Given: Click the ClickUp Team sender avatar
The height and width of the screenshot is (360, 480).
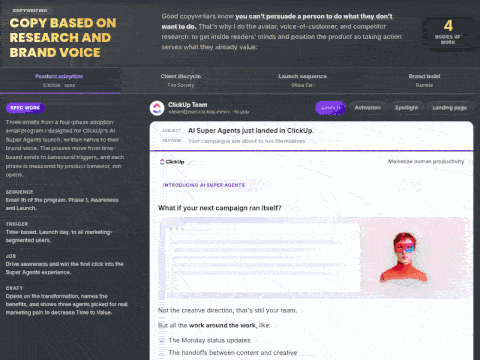Looking at the screenshot, I should coord(157,108).
